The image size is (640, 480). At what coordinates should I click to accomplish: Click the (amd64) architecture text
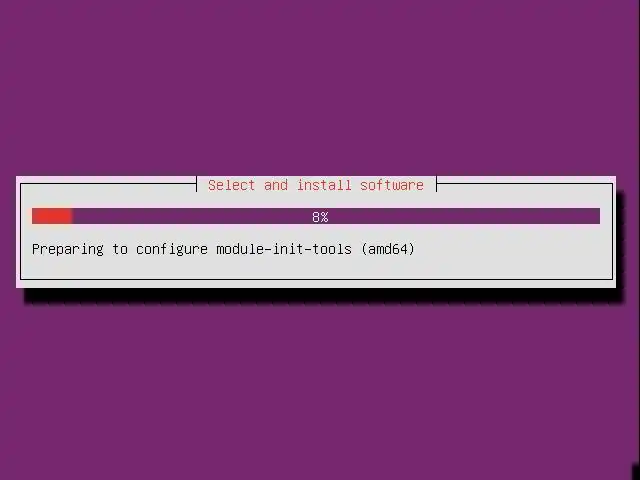click(388, 249)
